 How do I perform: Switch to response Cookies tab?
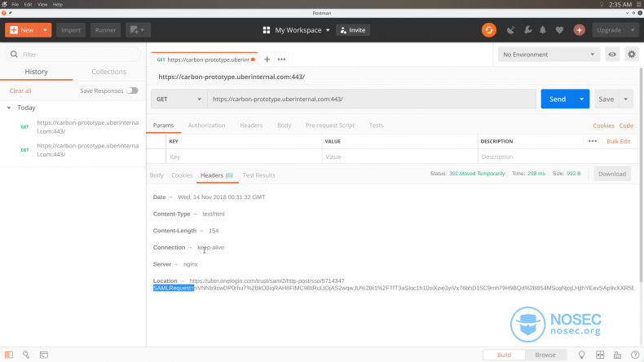tap(182, 175)
